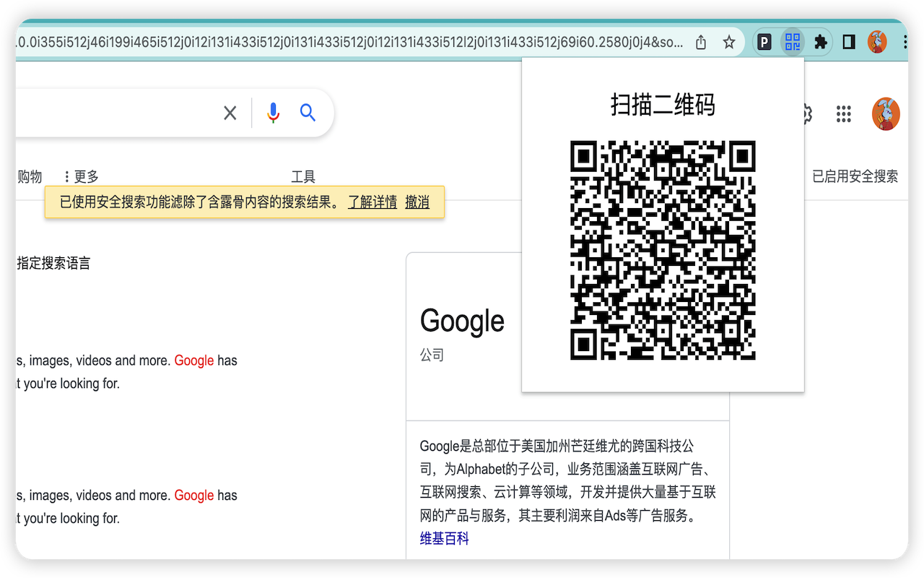Open the 购物 search tab

[x=30, y=176]
